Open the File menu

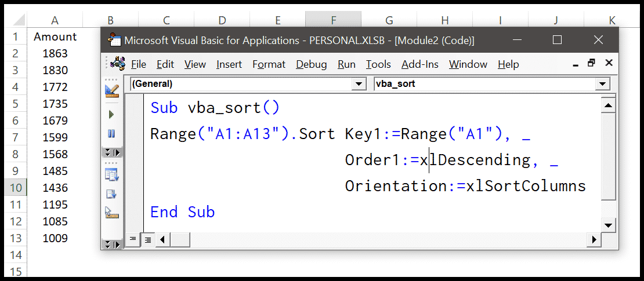(139, 64)
